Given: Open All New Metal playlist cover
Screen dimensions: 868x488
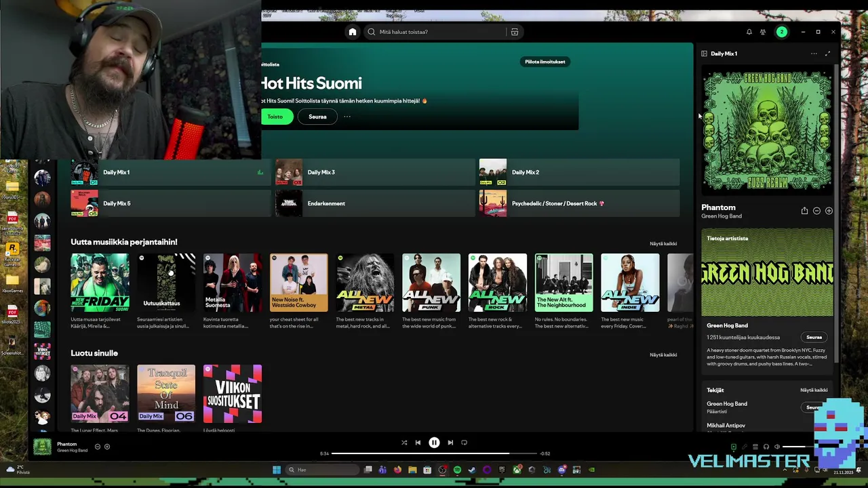Looking at the screenshot, I should point(365,283).
